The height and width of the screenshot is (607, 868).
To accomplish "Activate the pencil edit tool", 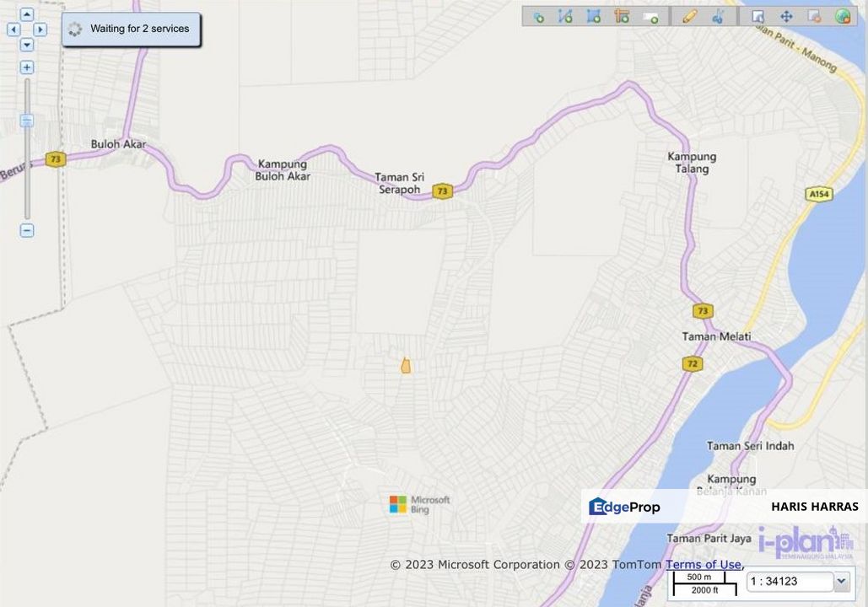I will [x=690, y=15].
